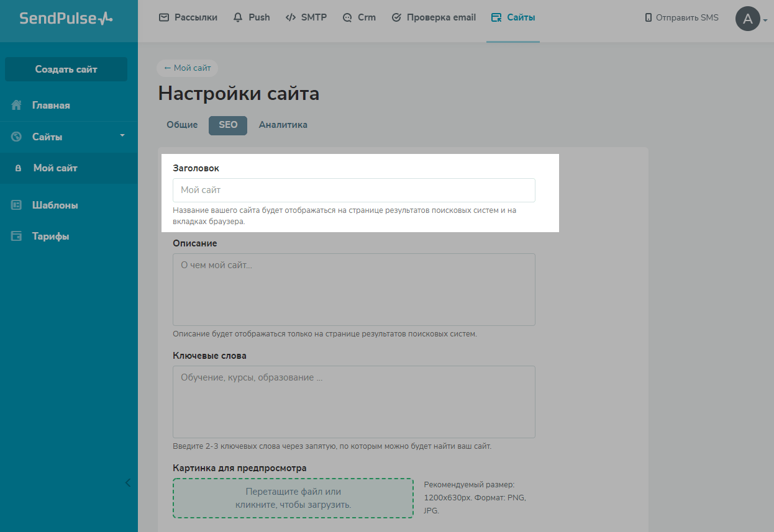Go to the SMTP section
Image resolution: width=774 pixels, height=532 pixels.
click(306, 17)
